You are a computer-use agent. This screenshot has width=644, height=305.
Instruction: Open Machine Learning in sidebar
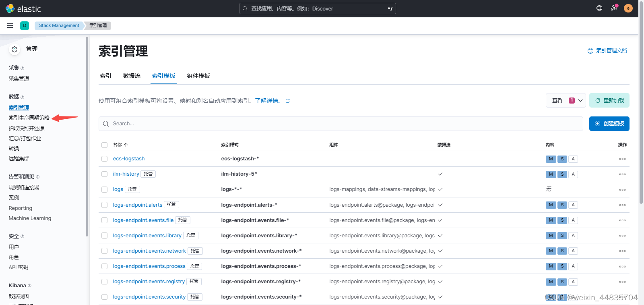click(30, 218)
